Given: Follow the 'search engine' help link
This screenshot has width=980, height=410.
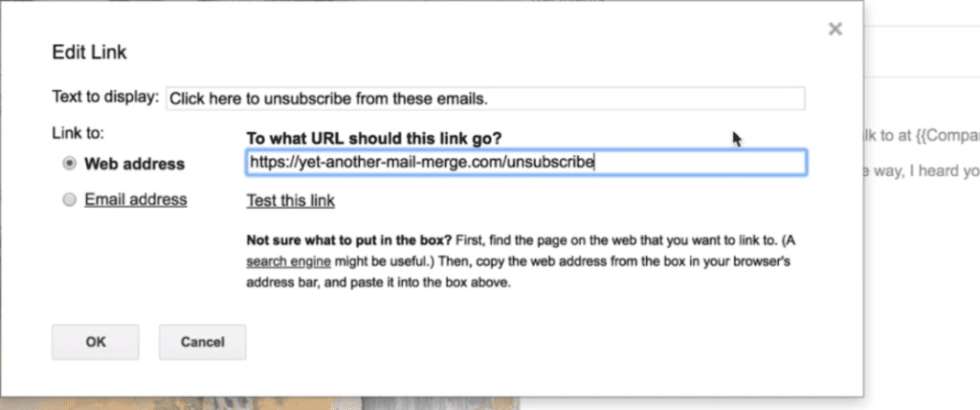Looking at the screenshot, I should coord(288,261).
